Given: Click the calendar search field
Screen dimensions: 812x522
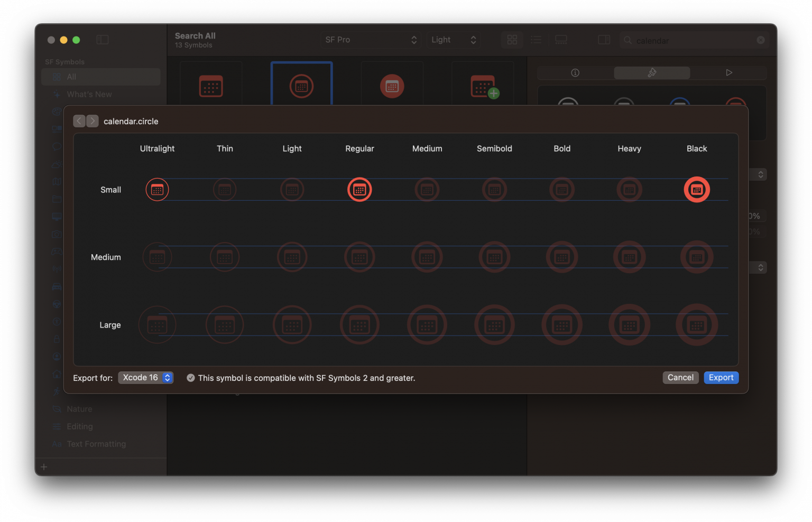Looking at the screenshot, I should pyautogui.click(x=693, y=41).
